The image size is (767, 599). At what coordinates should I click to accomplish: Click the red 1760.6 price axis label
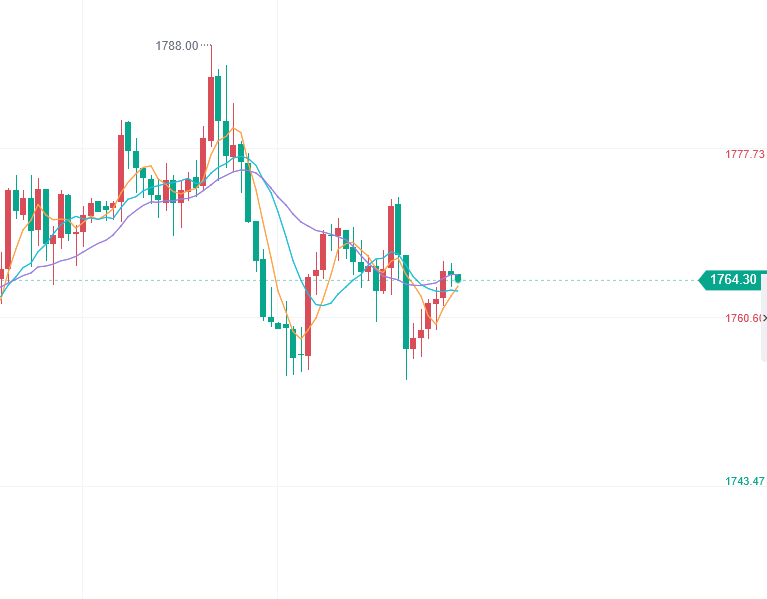pyautogui.click(x=742, y=318)
